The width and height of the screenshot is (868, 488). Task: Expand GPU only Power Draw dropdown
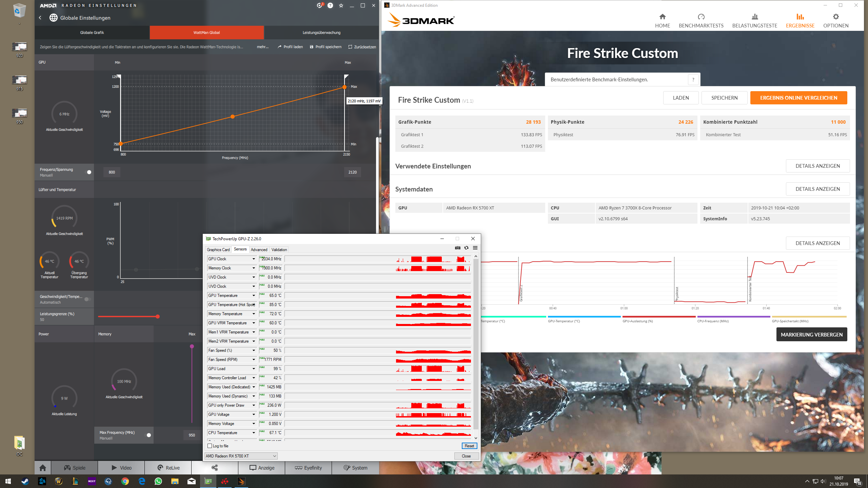click(253, 405)
